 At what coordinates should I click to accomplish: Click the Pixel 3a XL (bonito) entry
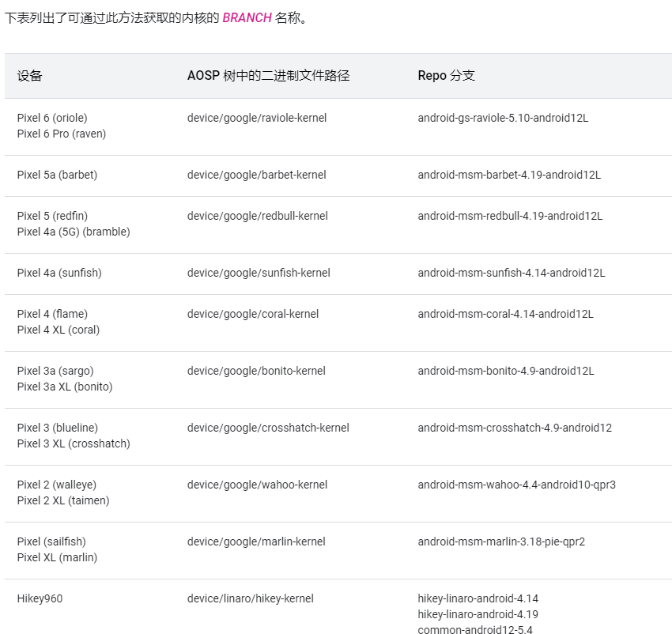point(65,387)
